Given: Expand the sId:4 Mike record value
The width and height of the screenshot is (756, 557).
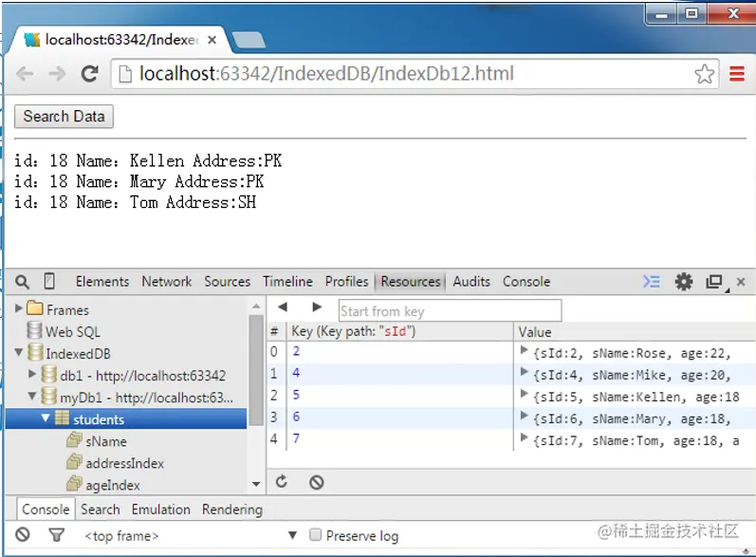Looking at the screenshot, I should point(524,372).
